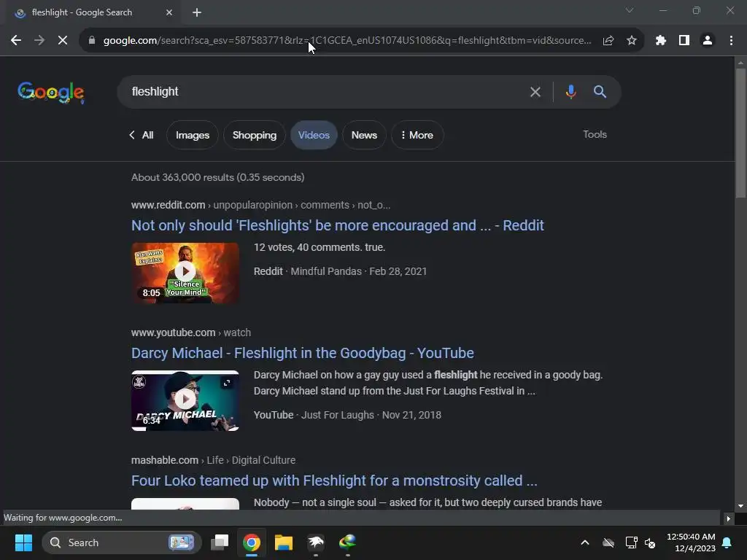
Task: Show hidden system tray icons
Action: point(585,542)
